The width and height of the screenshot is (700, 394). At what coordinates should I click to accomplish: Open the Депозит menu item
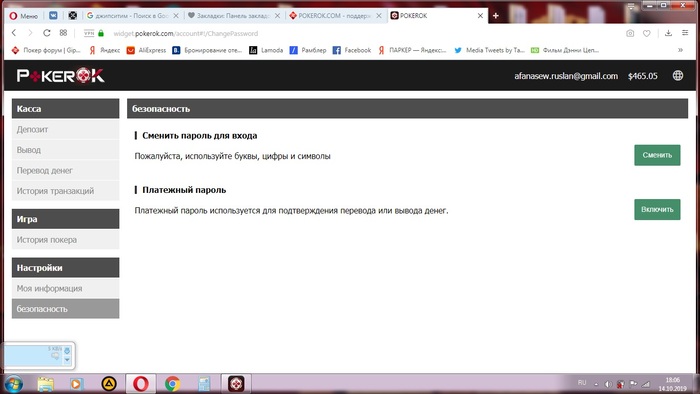click(x=65, y=129)
